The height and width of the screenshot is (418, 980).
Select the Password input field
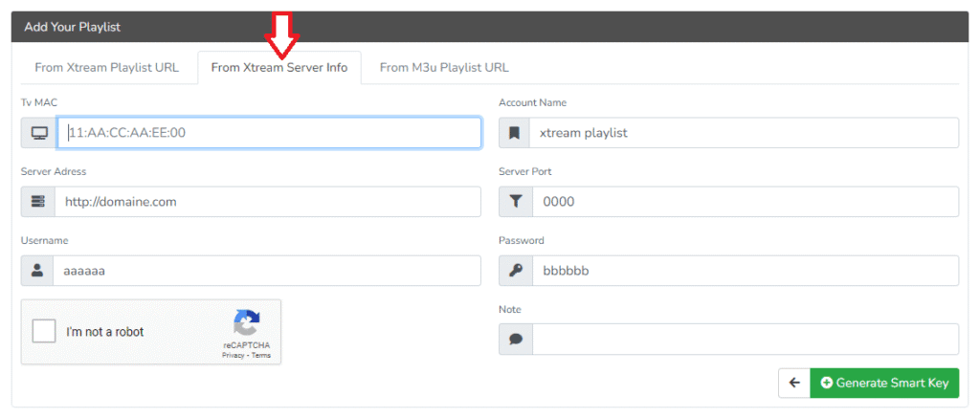(745, 271)
